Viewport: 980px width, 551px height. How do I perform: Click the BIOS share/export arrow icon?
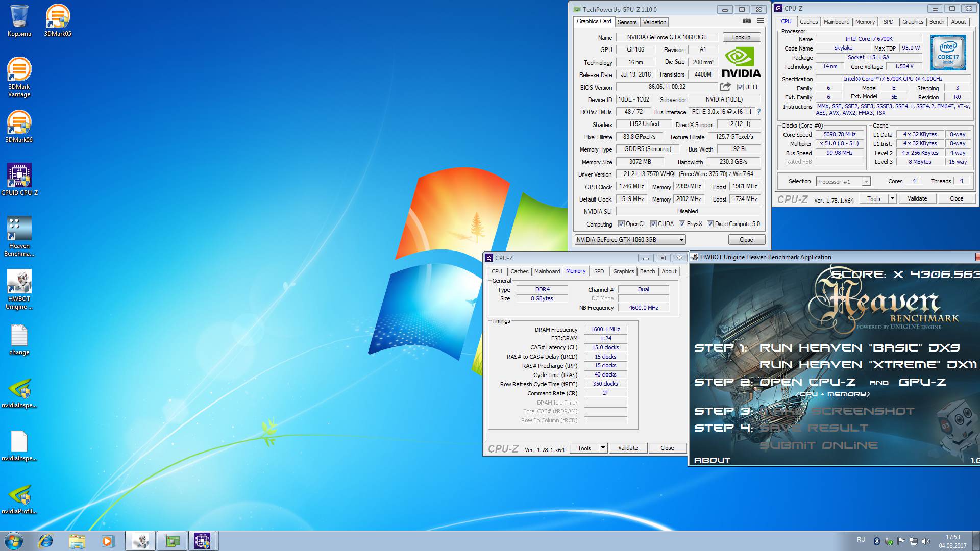[x=725, y=87]
